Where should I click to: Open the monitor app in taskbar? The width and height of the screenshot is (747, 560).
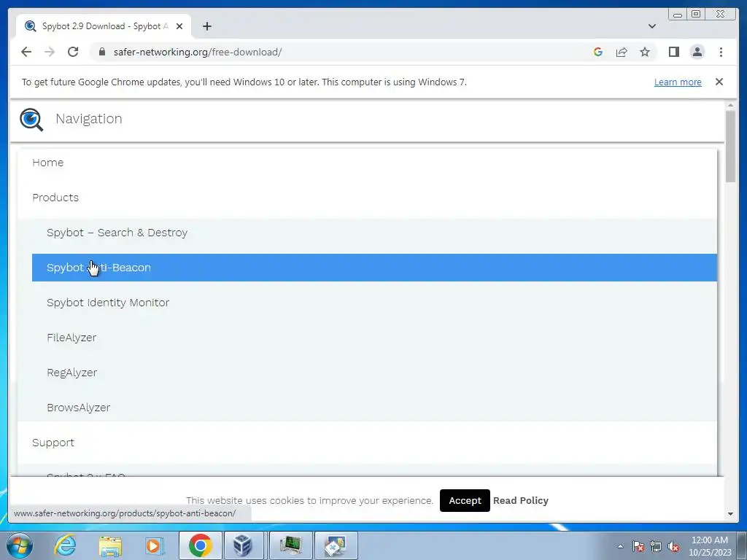tap(290, 545)
